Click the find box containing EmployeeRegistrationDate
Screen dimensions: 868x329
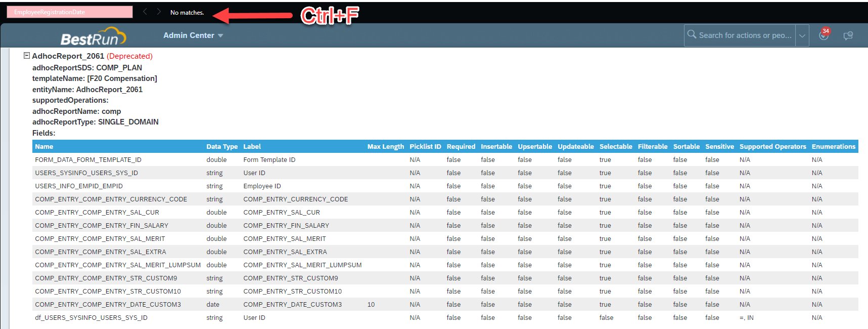point(70,12)
